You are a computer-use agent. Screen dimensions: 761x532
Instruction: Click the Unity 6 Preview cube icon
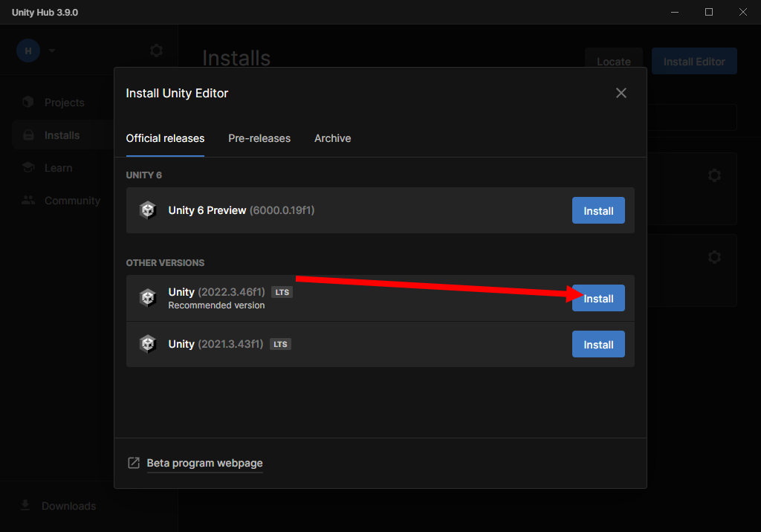(x=148, y=210)
